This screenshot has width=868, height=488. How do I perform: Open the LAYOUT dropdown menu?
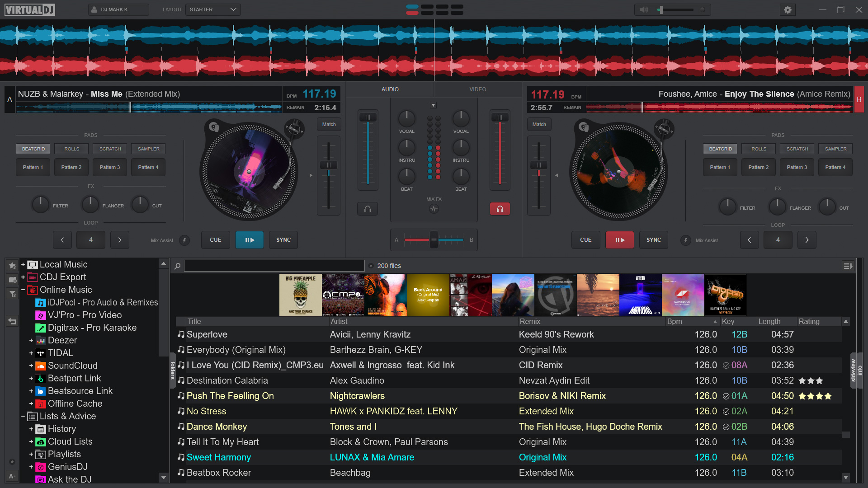coord(212,9)
